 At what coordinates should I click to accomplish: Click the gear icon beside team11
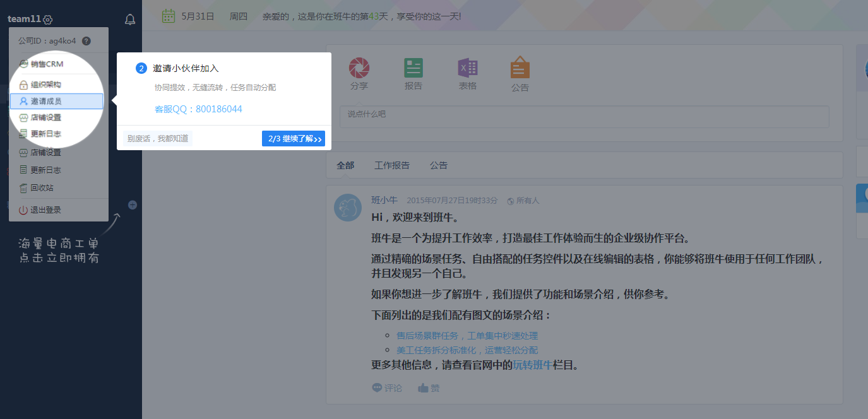click(x=48, y=20)
